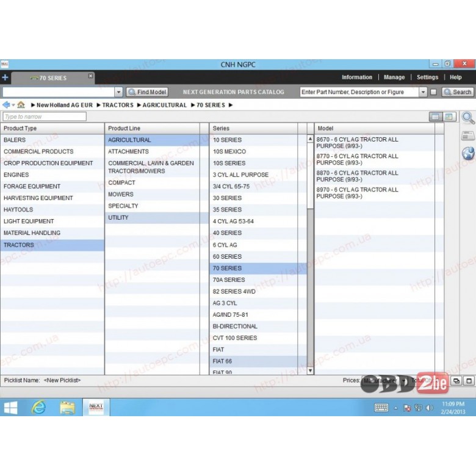Expand the model search dropdown arrow

click(x=119, y=92)
